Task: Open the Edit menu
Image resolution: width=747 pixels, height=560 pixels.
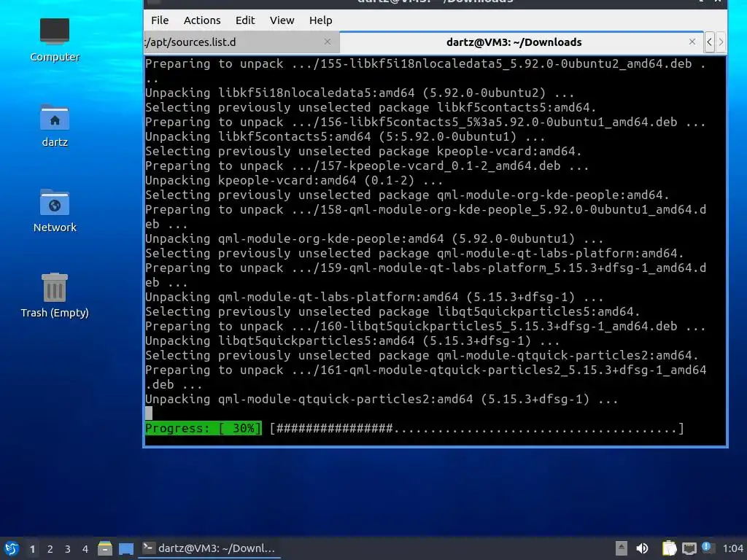Action: 245,20
